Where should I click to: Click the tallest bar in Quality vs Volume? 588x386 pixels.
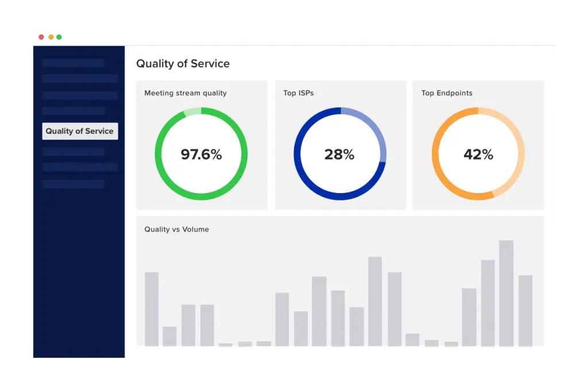pos(506,293)
